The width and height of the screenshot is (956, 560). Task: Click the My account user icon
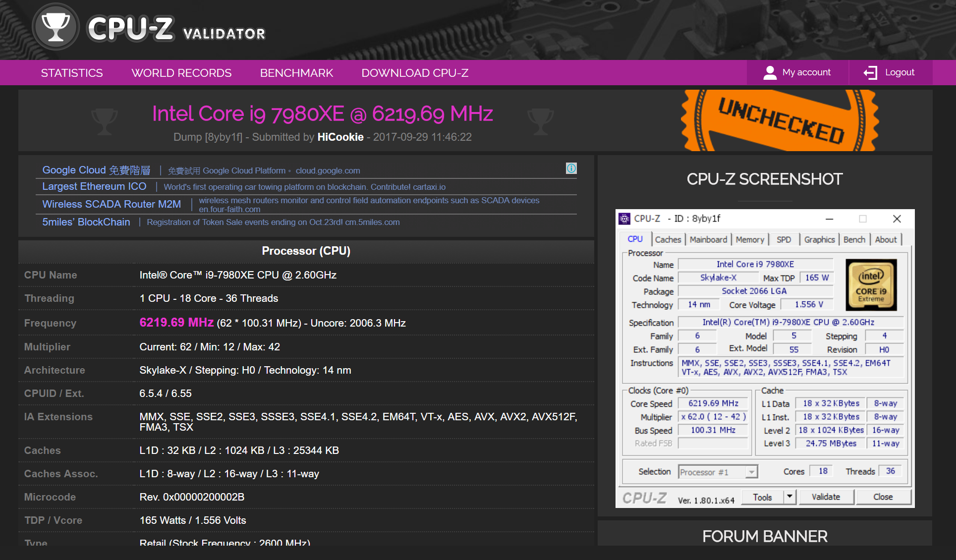pyautogui.click(x=770, y=73)
